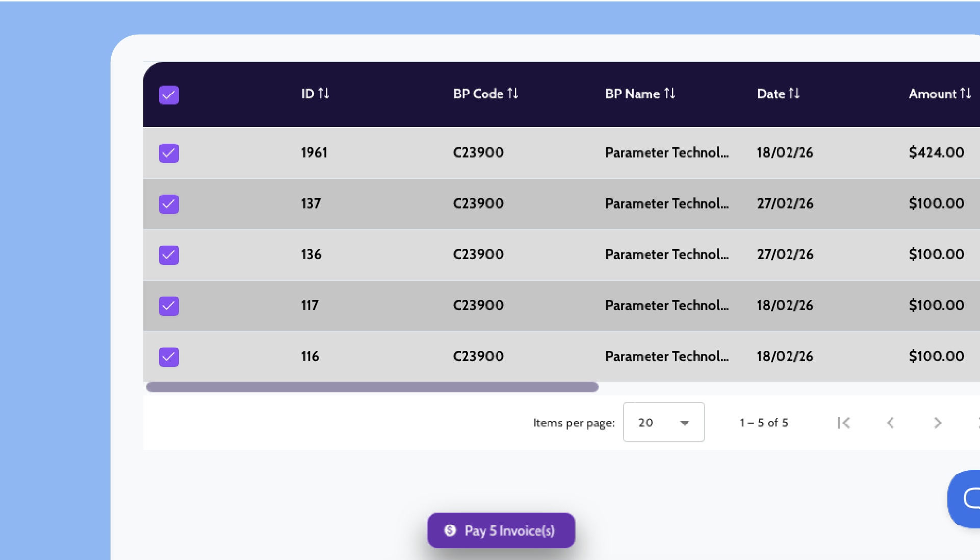
Task: Deselect invoice 117 row checkbox
Action: coord(169,306)
